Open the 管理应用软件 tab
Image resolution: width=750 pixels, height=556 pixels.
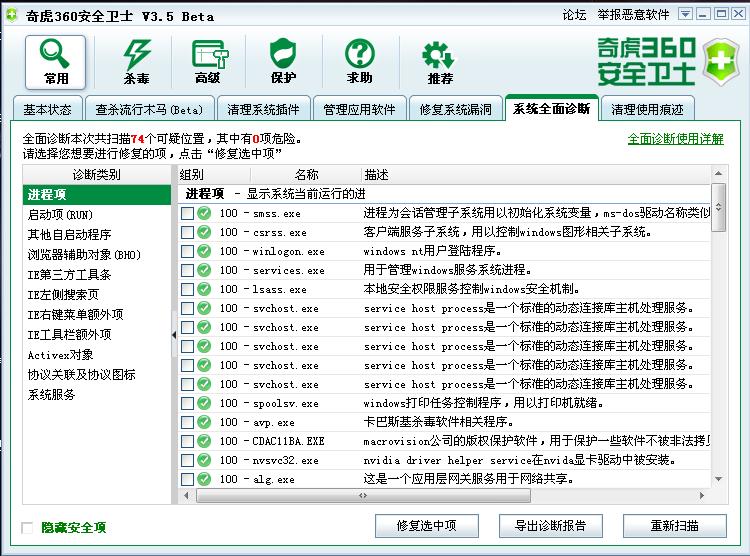point(359,109)
